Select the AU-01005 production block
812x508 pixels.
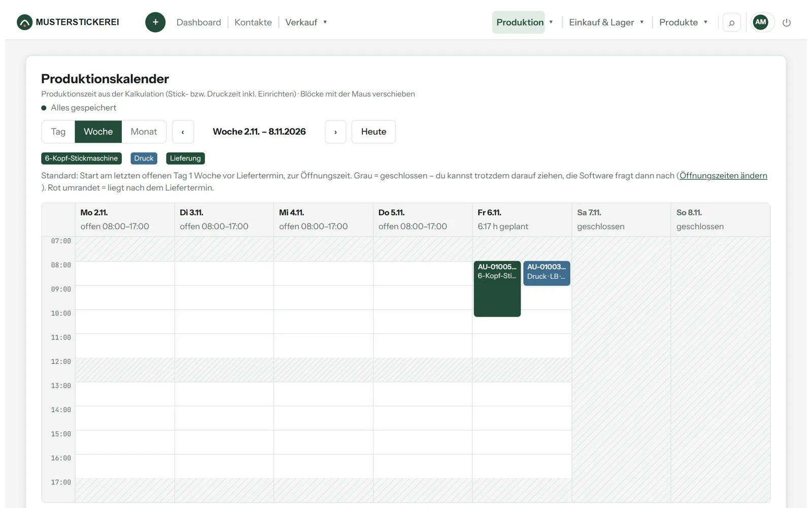(x=497, y=289)
